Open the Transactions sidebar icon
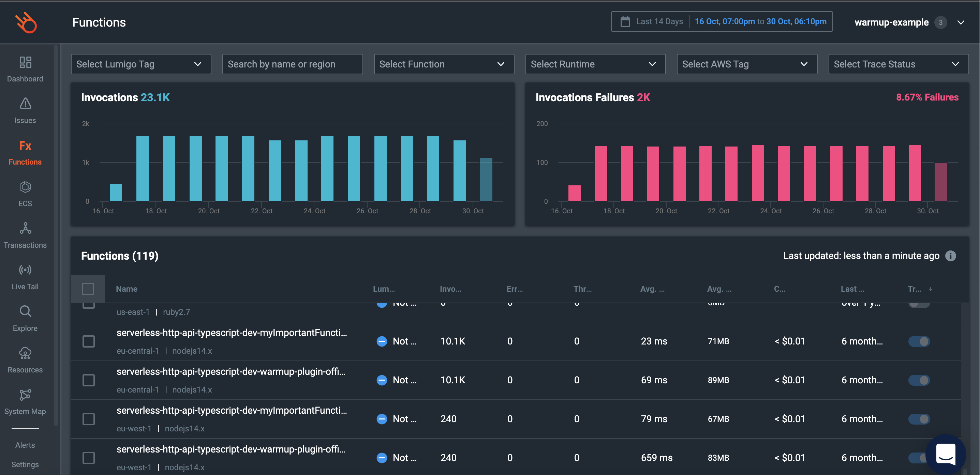 coord(25,228)
